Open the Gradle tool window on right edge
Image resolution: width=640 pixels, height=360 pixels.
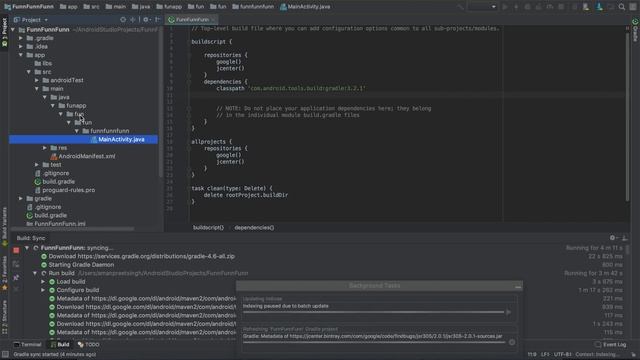tap(635, 29)
